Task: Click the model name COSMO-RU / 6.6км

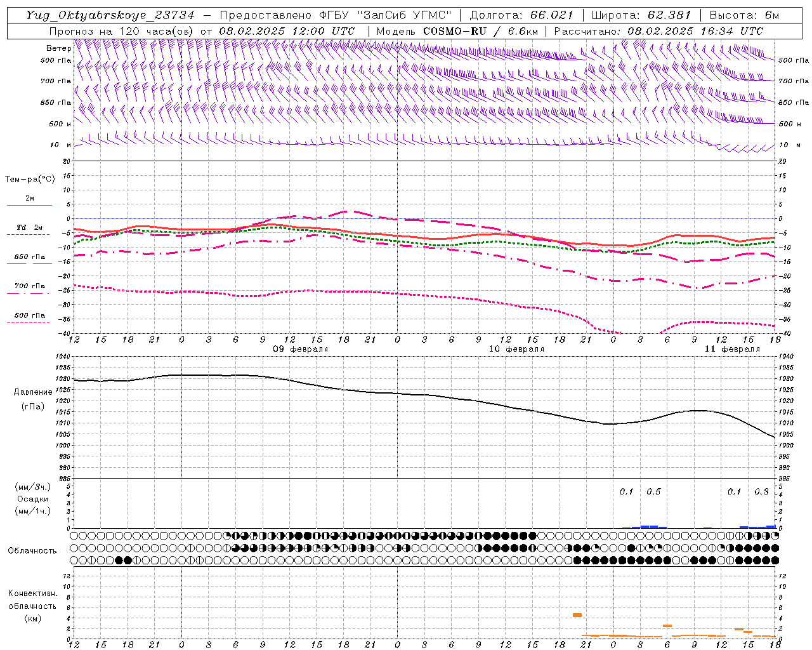Action: point(480,31)
